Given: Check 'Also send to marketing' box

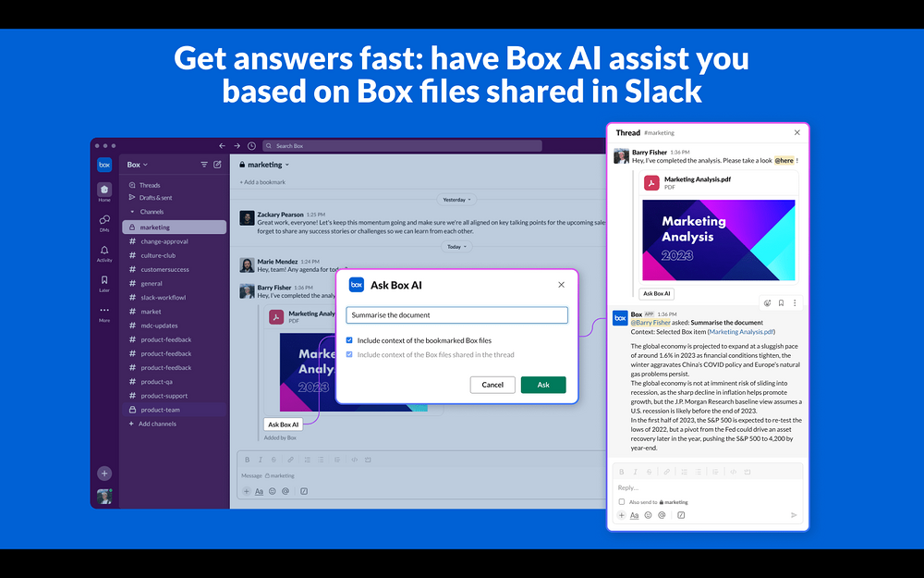Looking at the screenshot, I should (x=622, y=502).
